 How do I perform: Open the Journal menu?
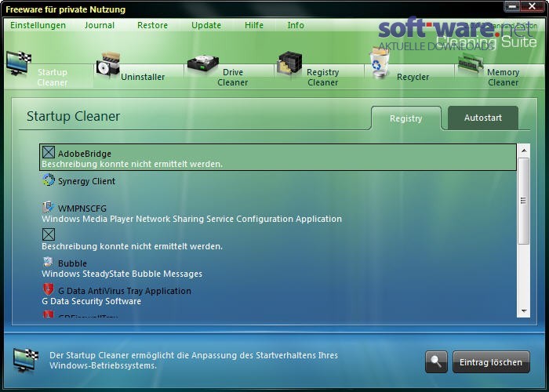[x=100, y=25]
